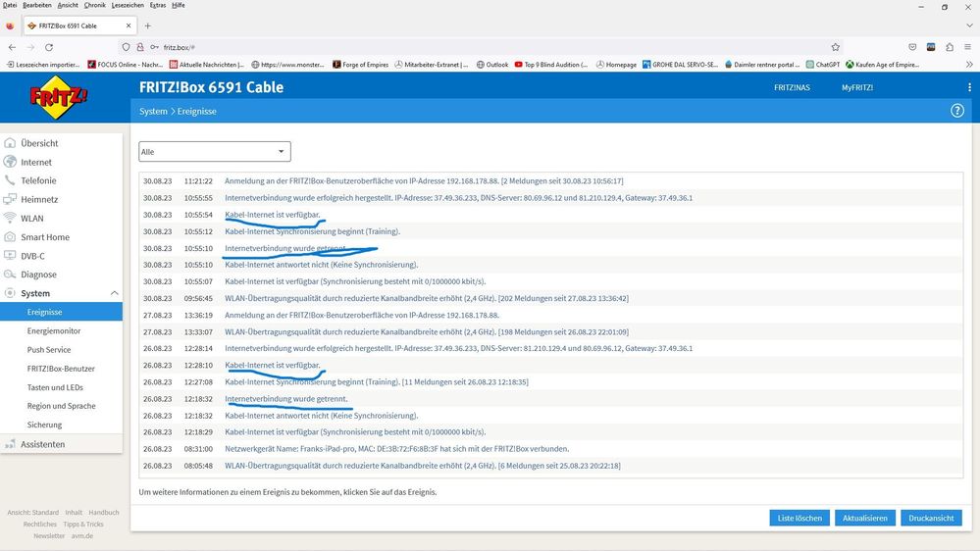The width and height of the screenshot is (980, 551).
Task: Click the Druckansicht button
Action: (x=931, y=518)
